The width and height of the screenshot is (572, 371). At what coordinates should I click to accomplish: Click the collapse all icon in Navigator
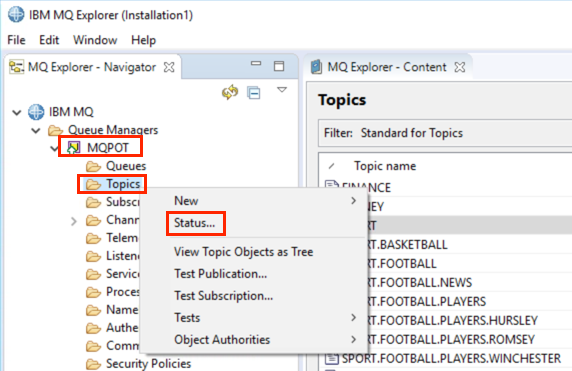254,93
